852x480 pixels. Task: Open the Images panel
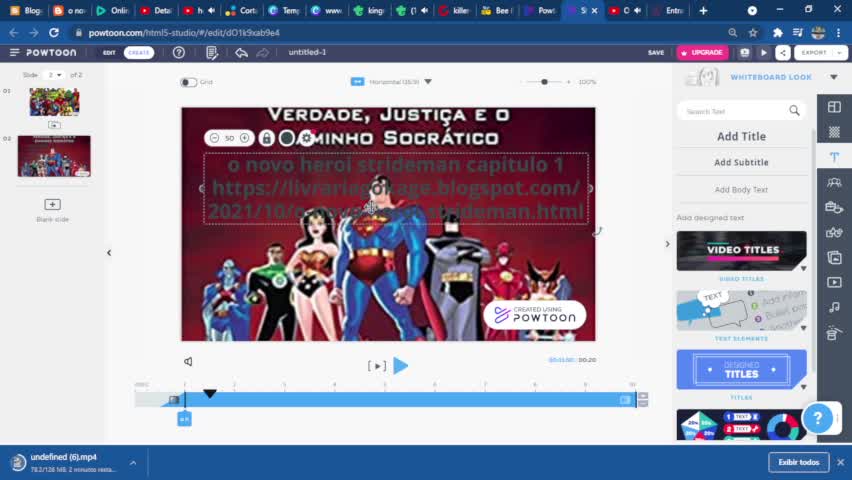pos(834,257)
